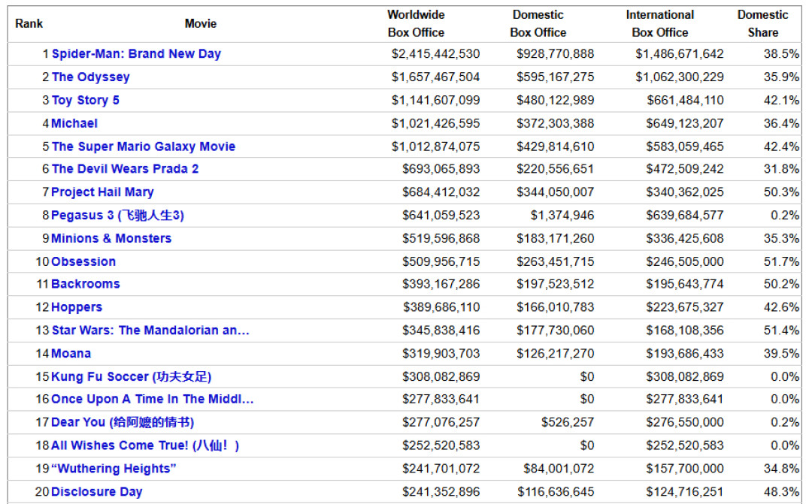Select the domestic value $526,257
Viewport: 812px width, 504px height.
tap(568, 422)
